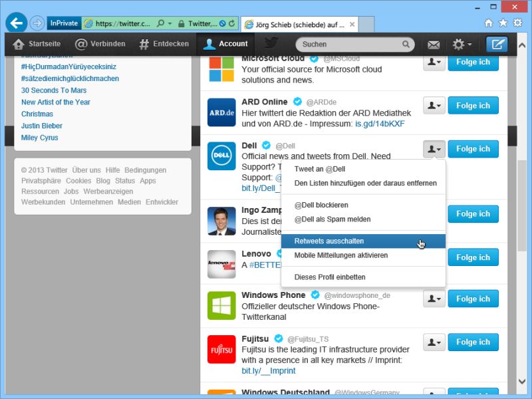Open the Account navbar item

[x=225, y=44]
